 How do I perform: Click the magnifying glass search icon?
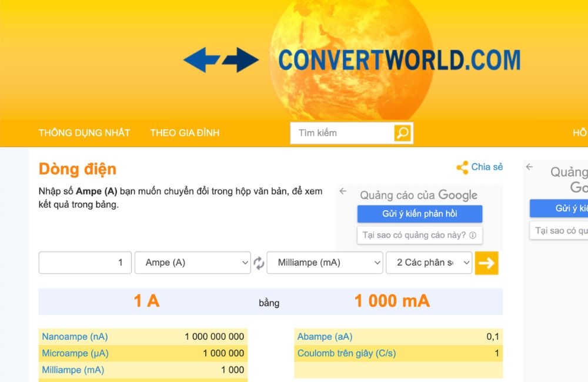403,133
